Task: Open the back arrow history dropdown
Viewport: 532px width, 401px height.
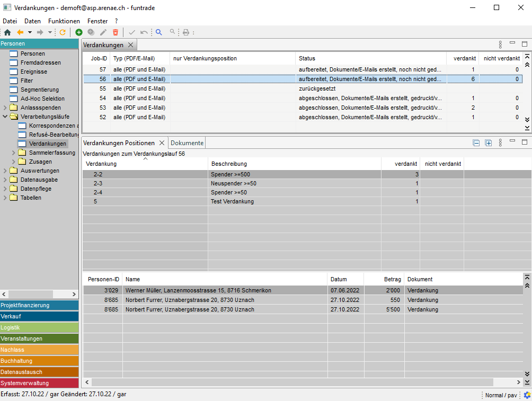Action: (x=30, y=32)
